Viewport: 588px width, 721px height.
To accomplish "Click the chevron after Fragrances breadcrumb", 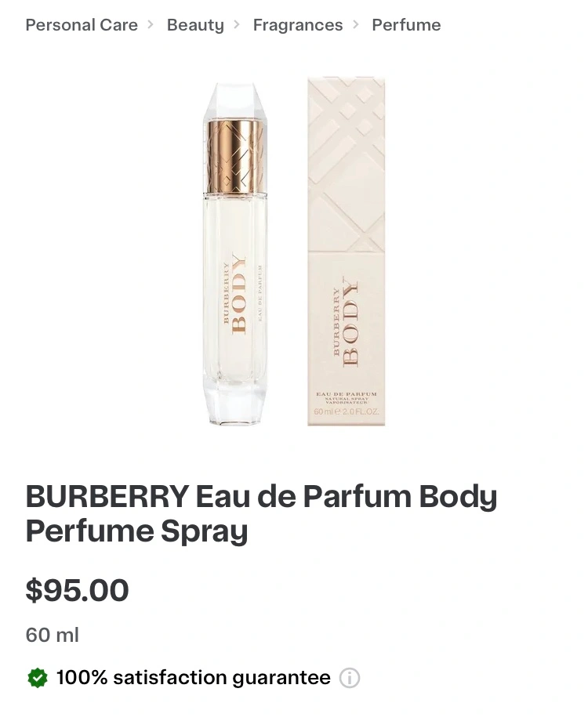I will [x=356, y=24].
